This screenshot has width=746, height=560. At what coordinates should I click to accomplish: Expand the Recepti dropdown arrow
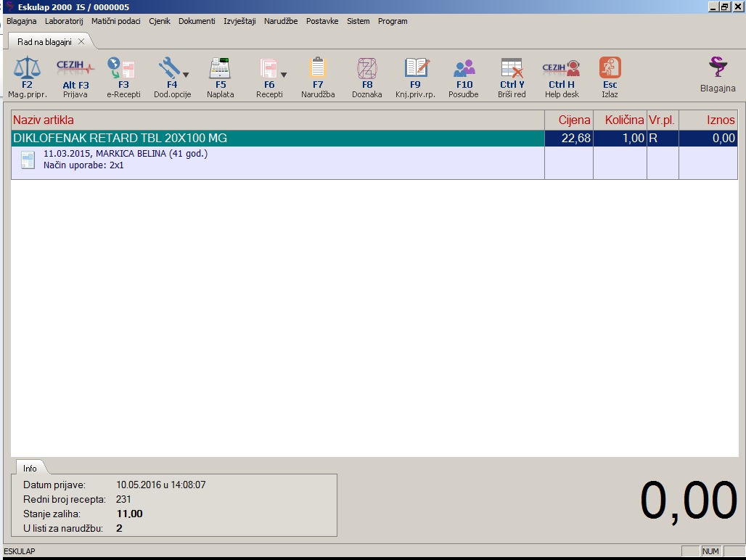(x=284, y=75)
